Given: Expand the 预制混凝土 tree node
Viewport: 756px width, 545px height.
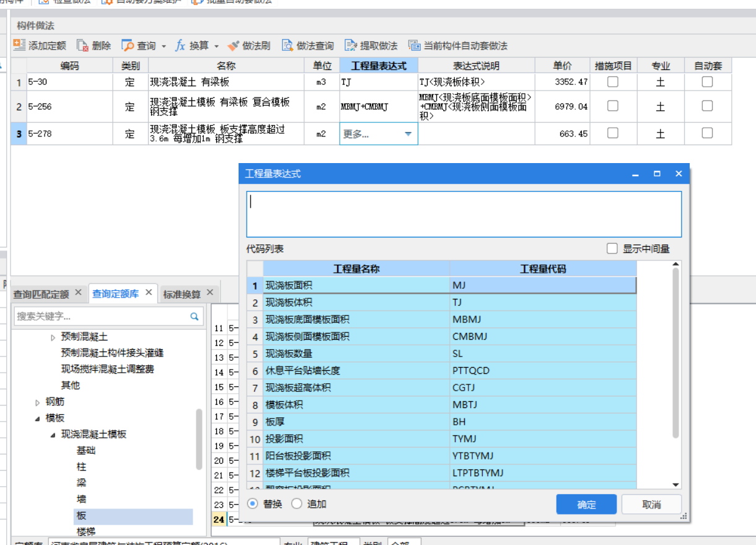Looking at the screenshot, I should coord(53,337).
